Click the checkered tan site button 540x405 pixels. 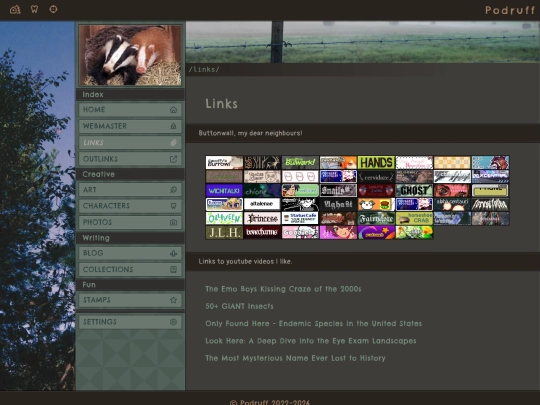452,163
